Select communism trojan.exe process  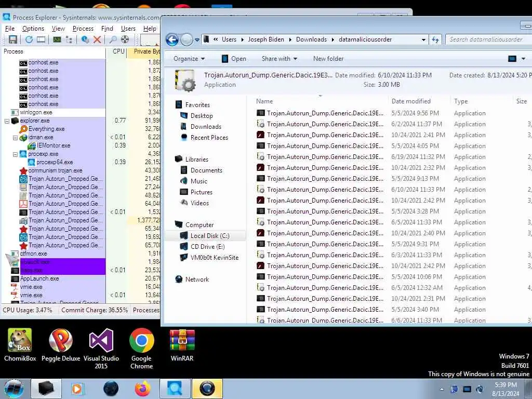(55, 170)
